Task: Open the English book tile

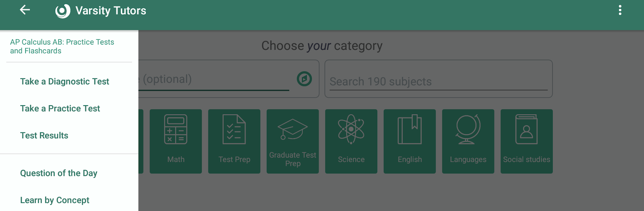Action: point(410,141)
